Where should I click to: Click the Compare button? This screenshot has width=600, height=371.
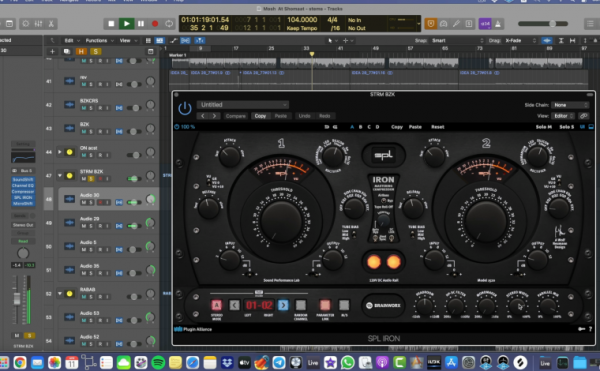(x=235, y=116)
